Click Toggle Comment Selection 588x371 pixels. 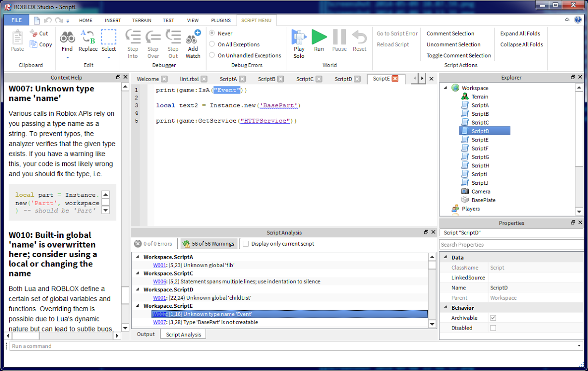coord(459,55)
